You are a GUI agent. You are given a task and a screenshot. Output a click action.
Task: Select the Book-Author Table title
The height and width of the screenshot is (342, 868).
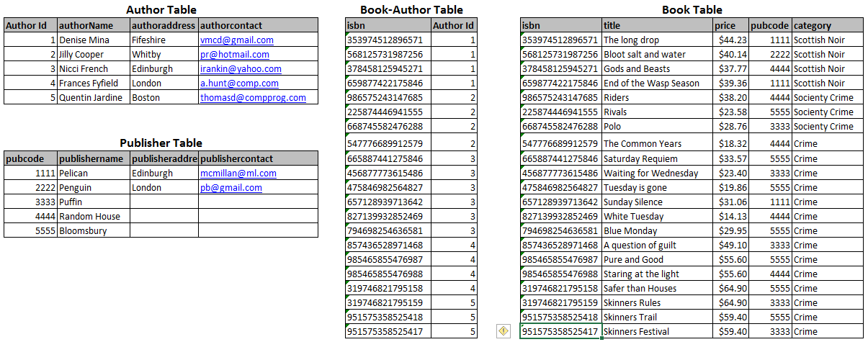point(411,10)
